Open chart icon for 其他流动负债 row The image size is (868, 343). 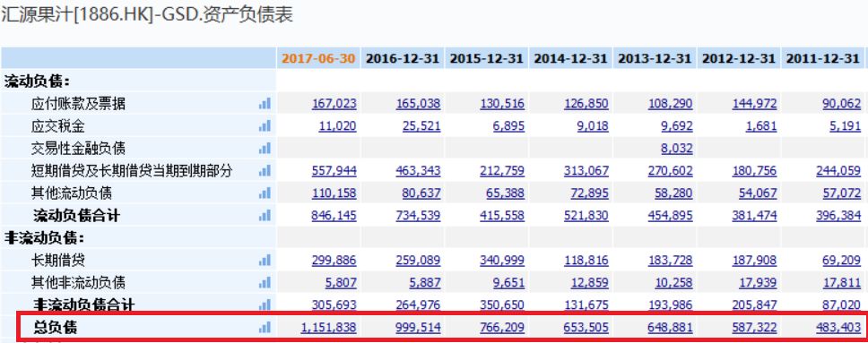point(265,193)
